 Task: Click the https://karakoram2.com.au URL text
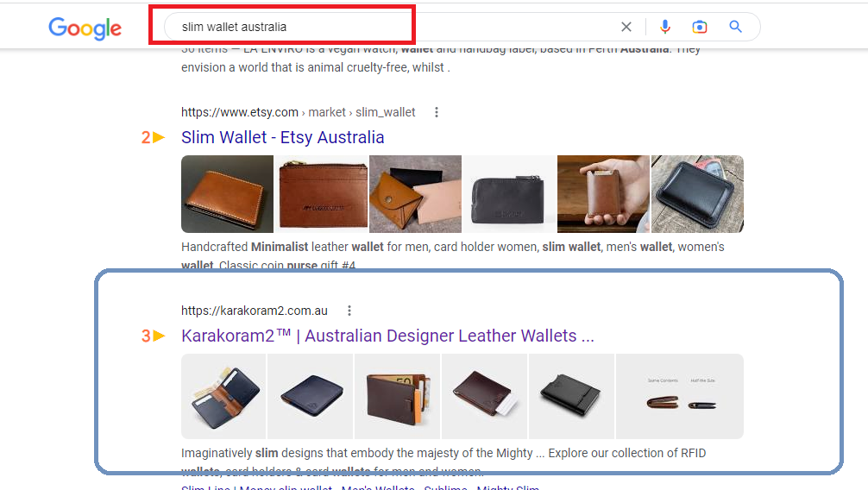pyautogui.click(x=254, y=311)
